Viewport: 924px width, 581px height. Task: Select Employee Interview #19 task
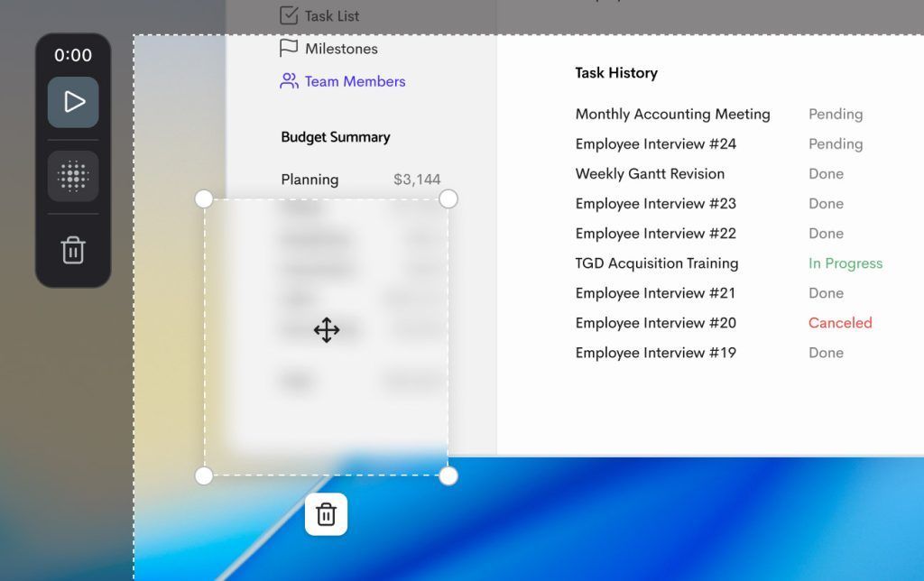pos(655,353)
